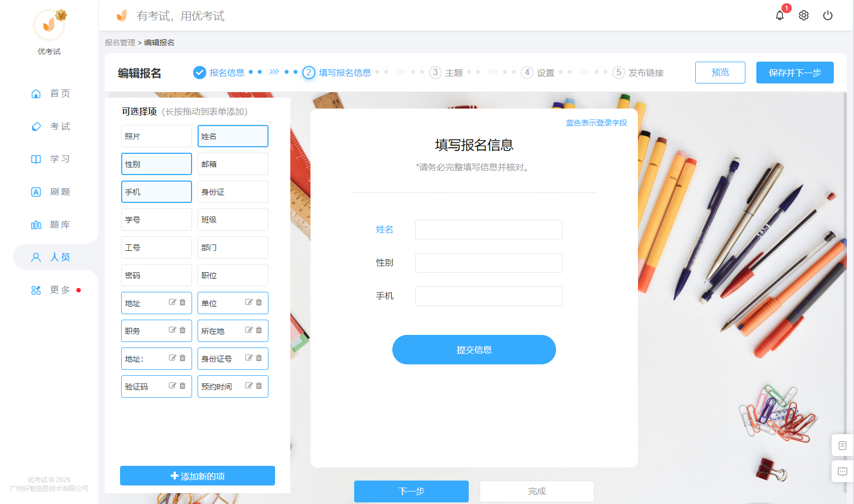Open 刷题 in sidebar
The height and width of the screenshot is (504, 854).
(50, 191)
